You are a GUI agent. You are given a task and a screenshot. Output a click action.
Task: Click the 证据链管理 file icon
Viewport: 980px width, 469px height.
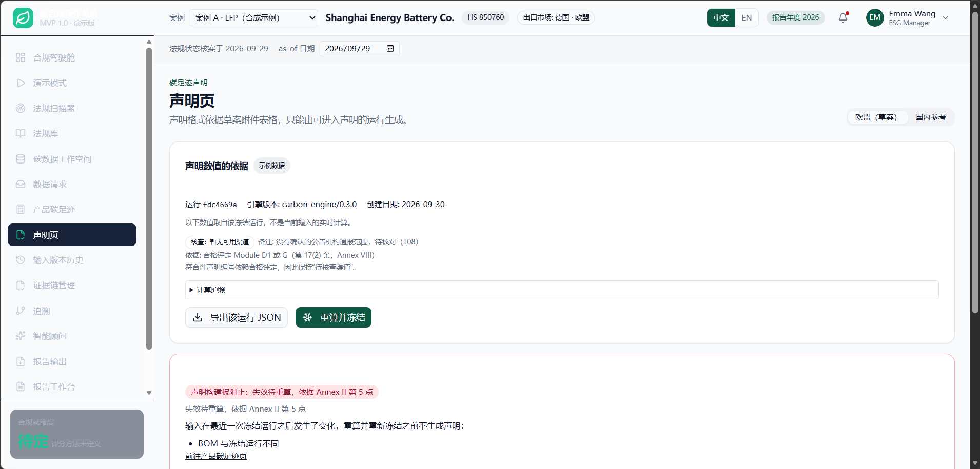point(21,285)
